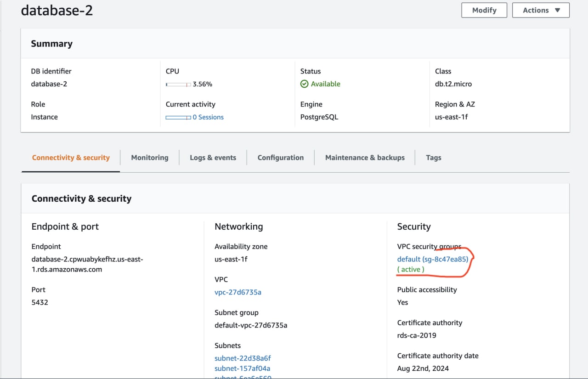Click the Networking section heading
The image size is (588, 379).
click(239, 226)
